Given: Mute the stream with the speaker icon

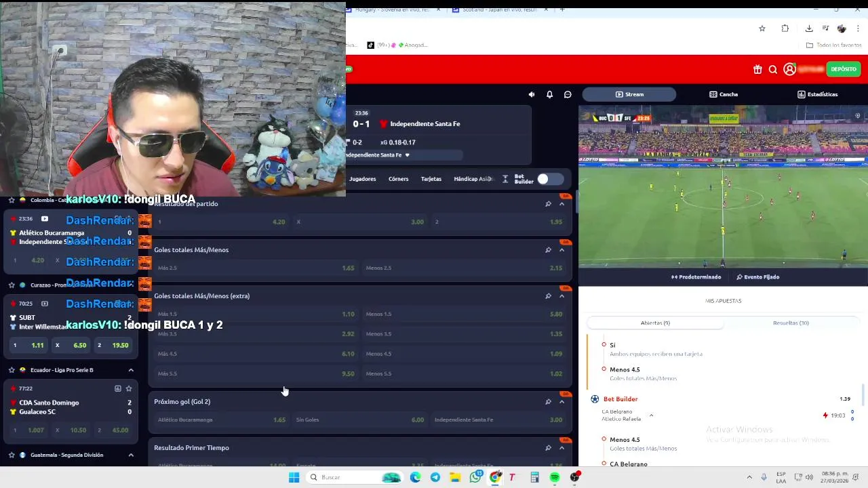Looking at the screenshot, I should [x=532, y=94].
